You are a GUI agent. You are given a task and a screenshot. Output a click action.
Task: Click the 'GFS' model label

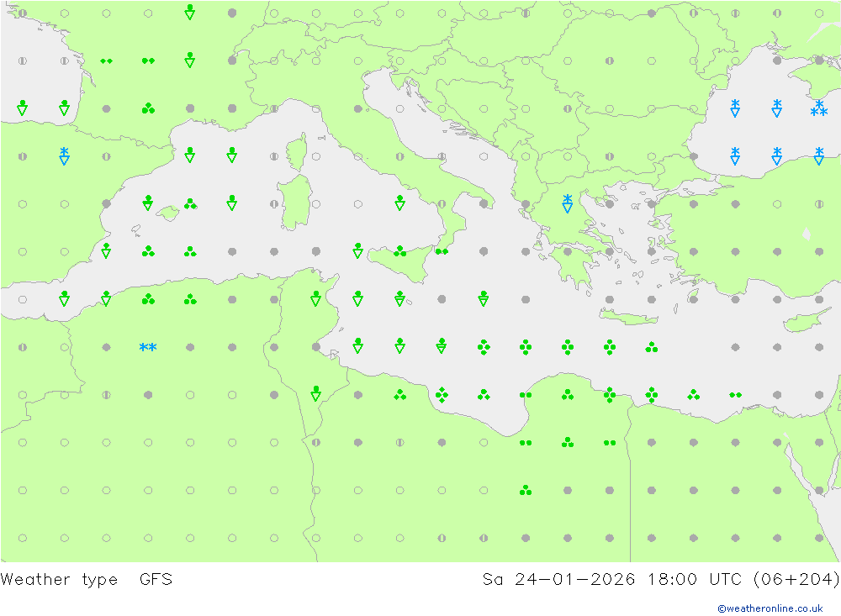156,579
